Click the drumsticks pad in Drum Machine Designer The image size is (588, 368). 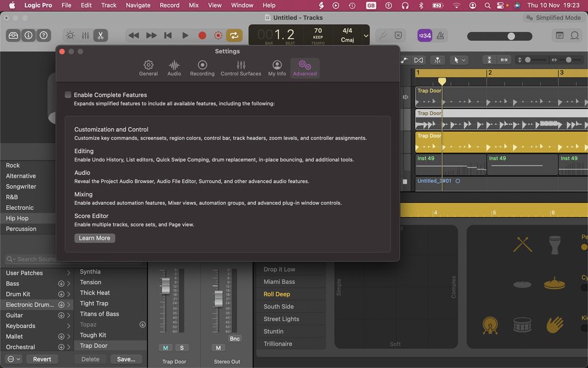[521, 244]
